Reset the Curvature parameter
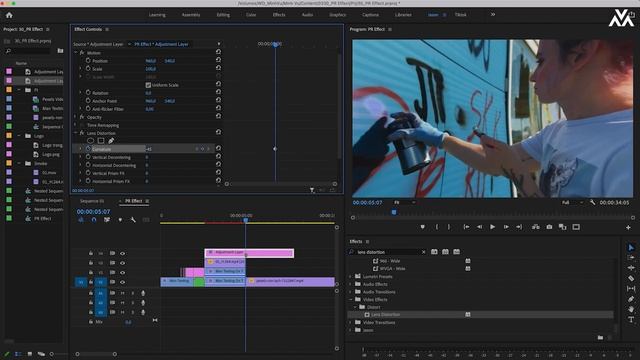Screen dimensions: 640x360 pos(218,149)
